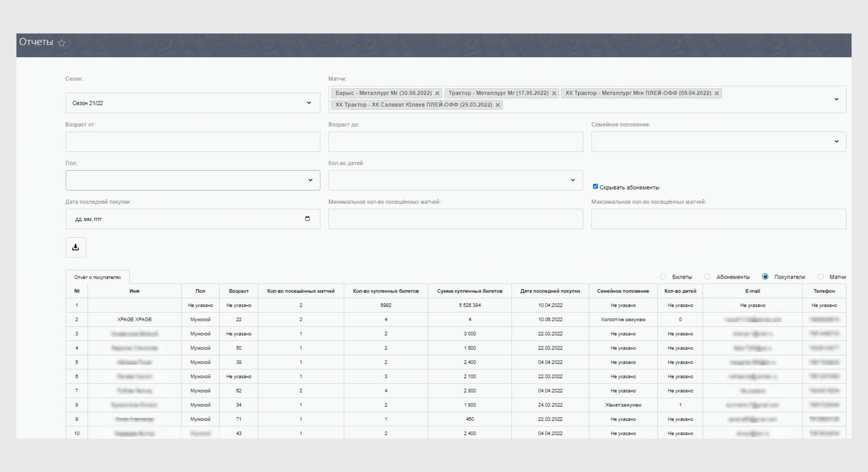Focus the Возраст до input field

tap(455, 142)
